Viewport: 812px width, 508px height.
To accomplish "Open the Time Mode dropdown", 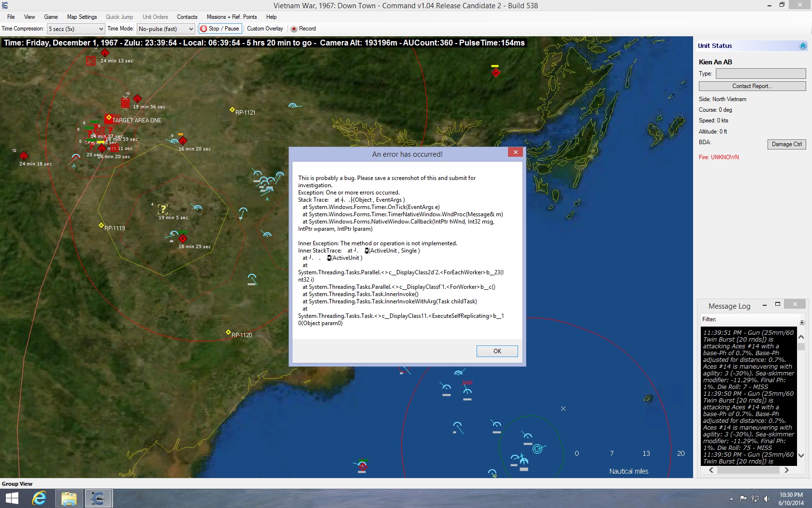I will point(166,29).
